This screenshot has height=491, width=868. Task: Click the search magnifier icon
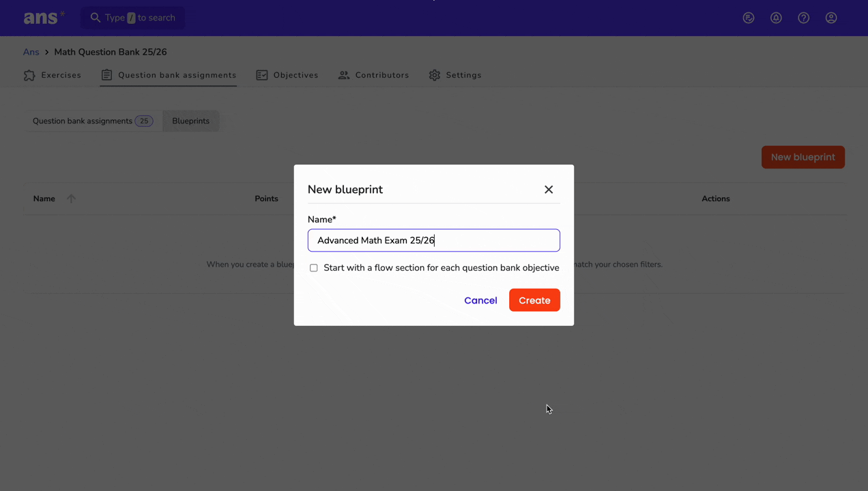coord(96,18)
